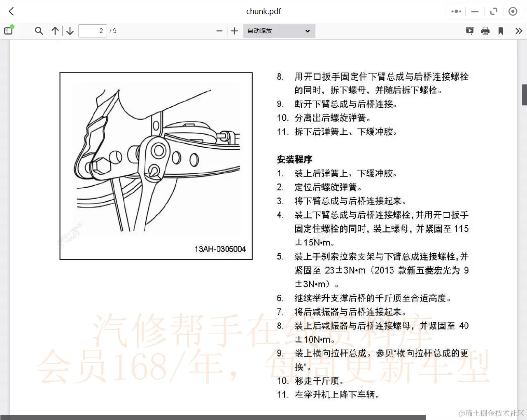
Task: Enter fullscreen viewing mode
Action: (494, 11)
